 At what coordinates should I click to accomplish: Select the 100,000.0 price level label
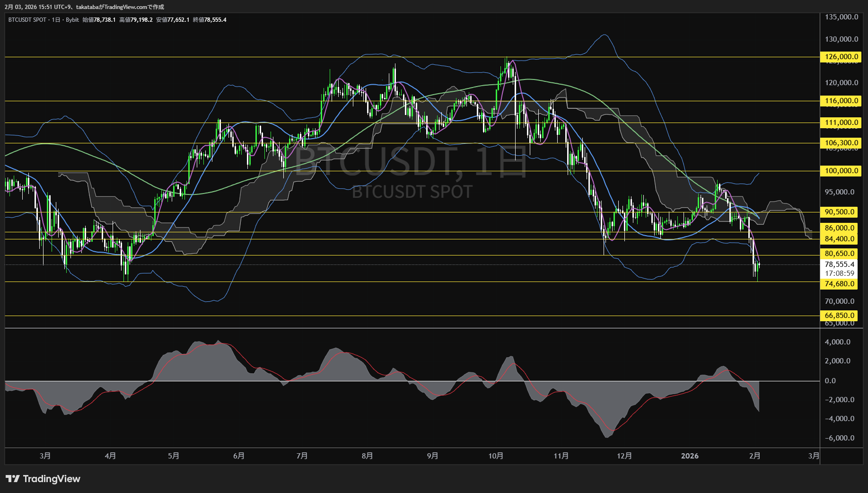[840, 171]
